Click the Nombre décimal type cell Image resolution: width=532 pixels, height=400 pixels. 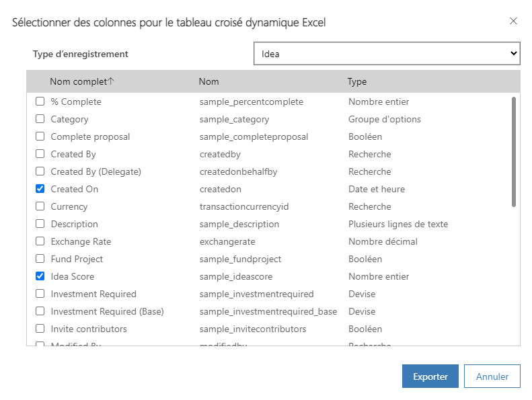[x=383, y=241]
